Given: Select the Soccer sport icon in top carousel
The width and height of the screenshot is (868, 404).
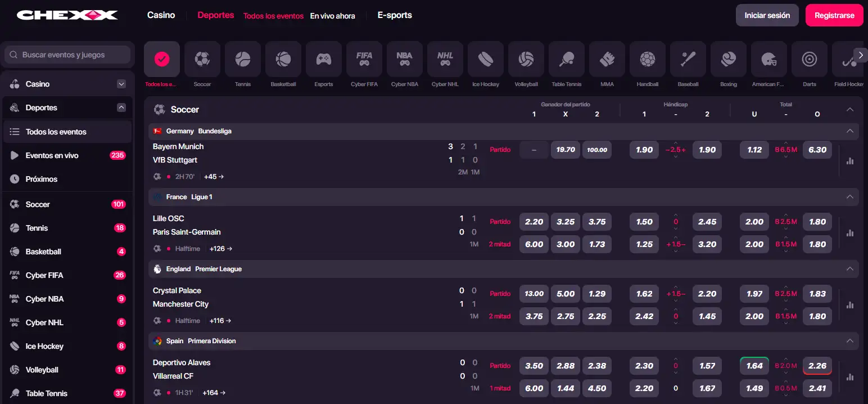Looking at the screenshot, I should 202,59.
